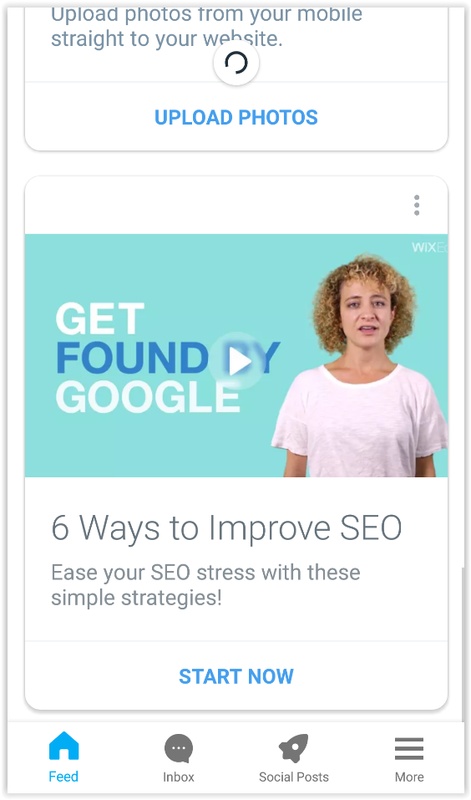Open the Social Posts rocket icon
Viewport: 471px width, 800px height.
point(294,748)
